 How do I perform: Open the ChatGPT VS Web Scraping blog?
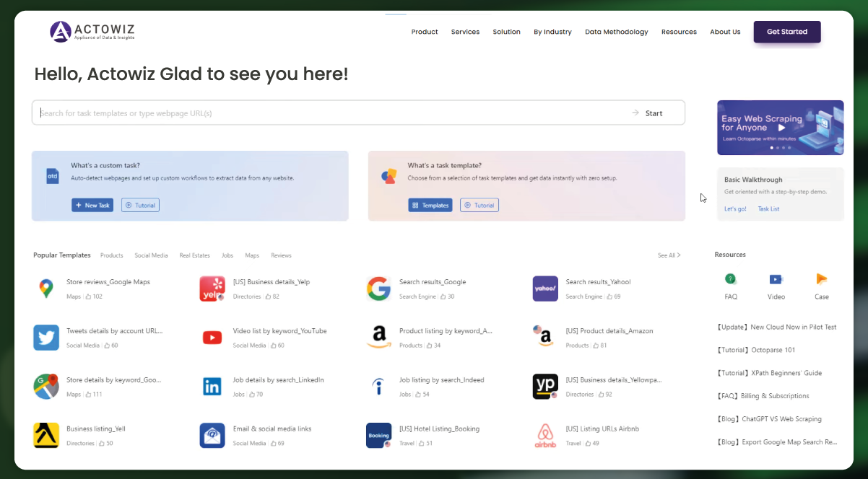point(768,419)
